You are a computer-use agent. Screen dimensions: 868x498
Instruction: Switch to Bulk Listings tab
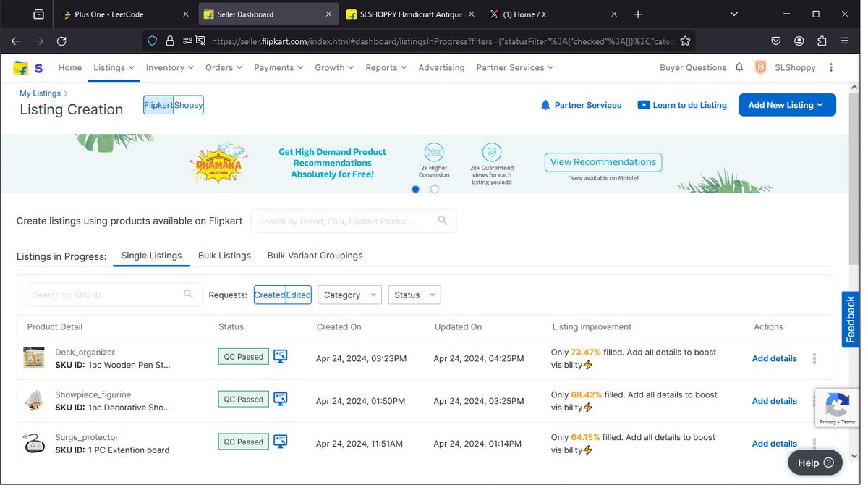tap(224, 256)
